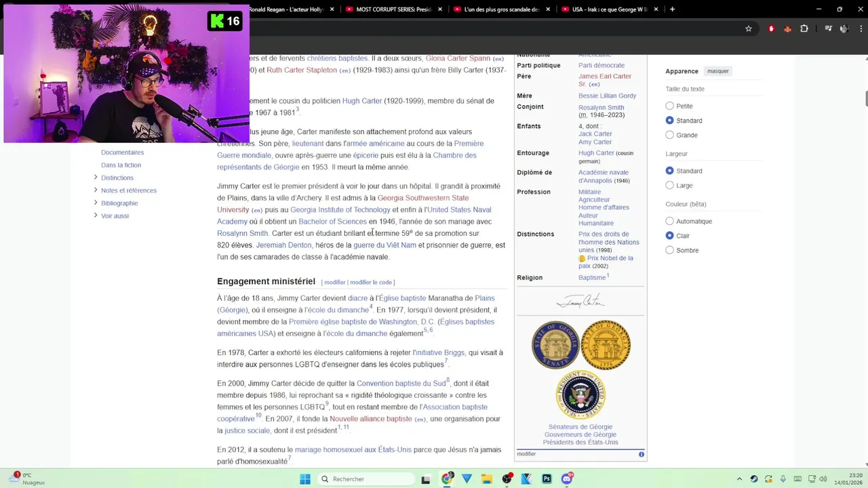Click the US Presidential seal image

click(580, 395)
